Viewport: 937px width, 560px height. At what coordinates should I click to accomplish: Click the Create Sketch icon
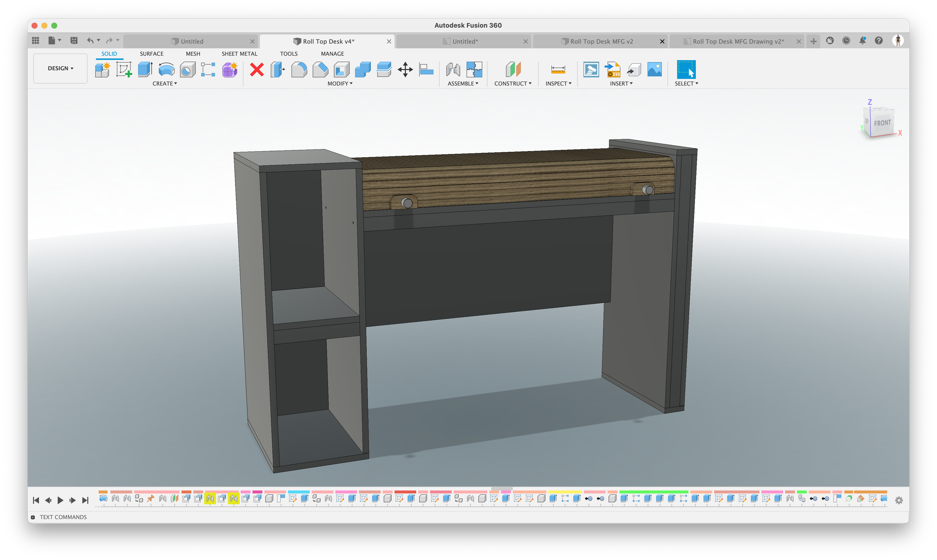(124, 70)
